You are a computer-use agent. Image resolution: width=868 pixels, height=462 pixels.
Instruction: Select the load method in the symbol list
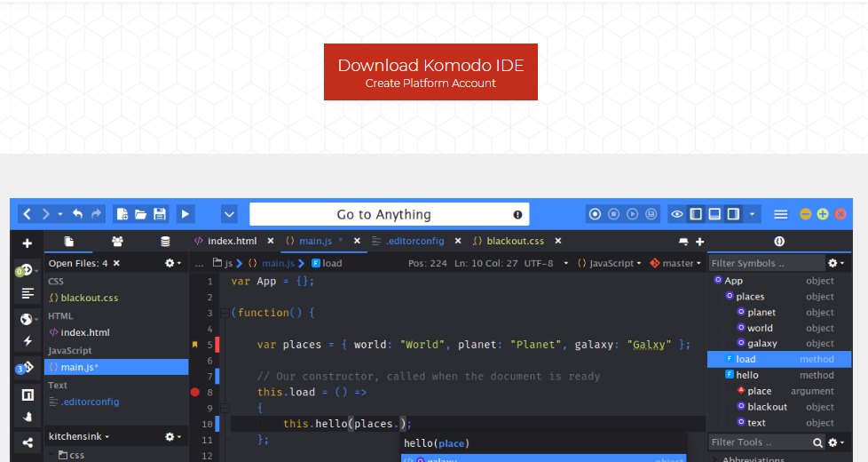tap(779, 359)
